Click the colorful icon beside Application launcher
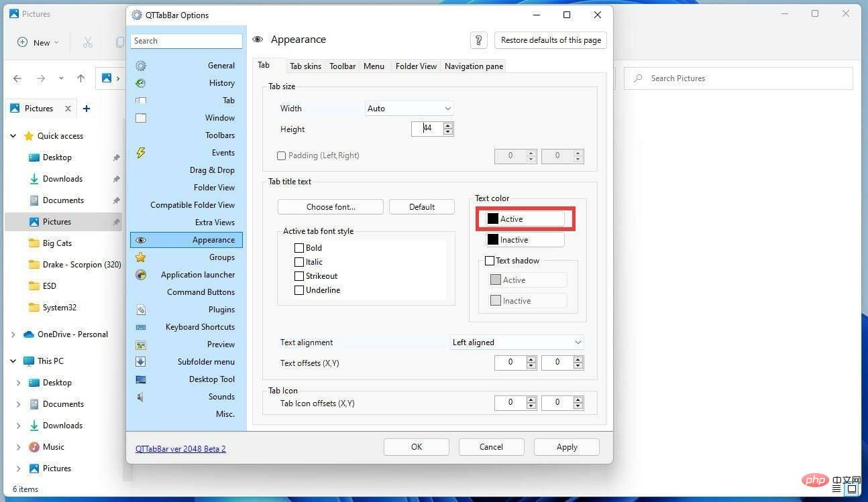The width and height of the screenshot is (868, 502). 141,275
